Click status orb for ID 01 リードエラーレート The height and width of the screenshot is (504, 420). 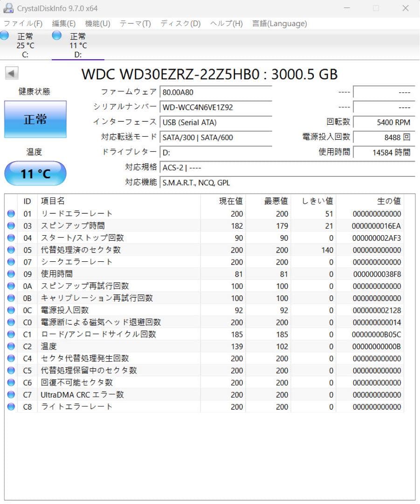tap(11, 213)
